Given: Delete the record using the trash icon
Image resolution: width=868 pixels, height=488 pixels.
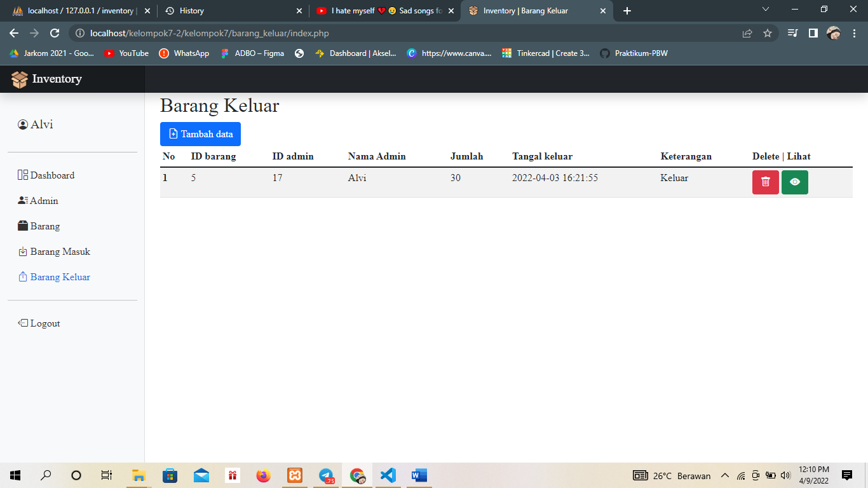Looking at the screenshot, I should 765,182.
